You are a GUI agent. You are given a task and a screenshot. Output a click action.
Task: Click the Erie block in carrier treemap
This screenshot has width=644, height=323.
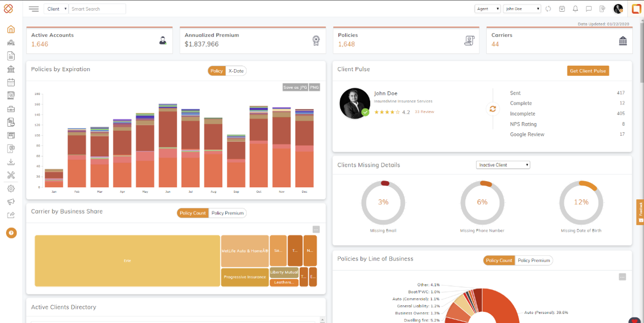(127, 260)
